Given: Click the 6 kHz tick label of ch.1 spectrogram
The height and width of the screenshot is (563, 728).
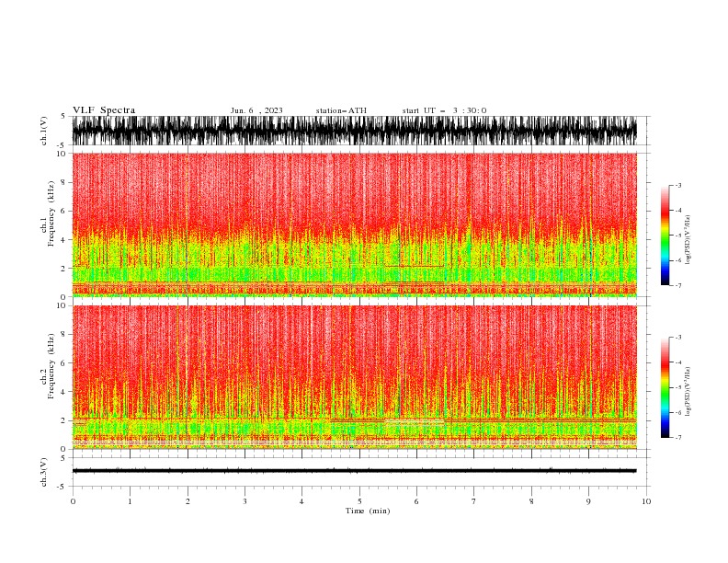Looking at the screenshot, I should coord(64,211).
